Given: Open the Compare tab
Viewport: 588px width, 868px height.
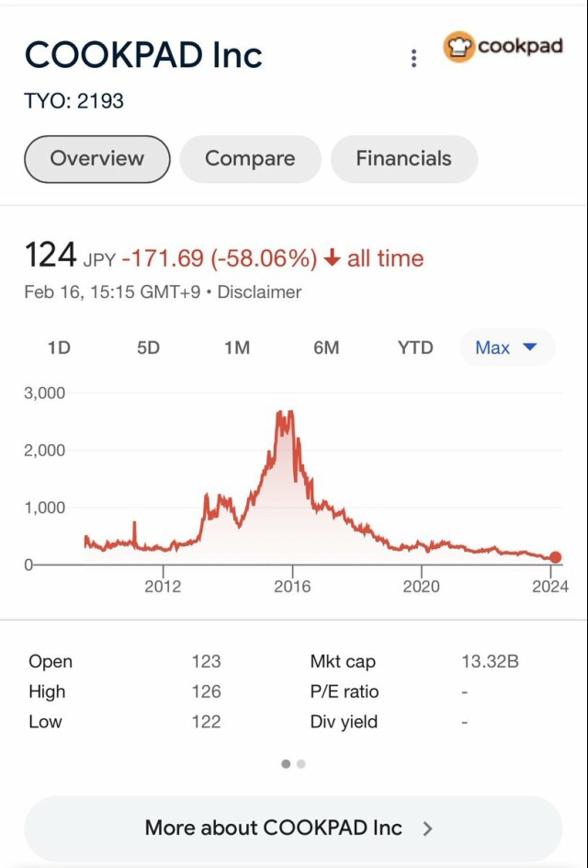Looking at the screenshot, I should (x=250, y=159).
